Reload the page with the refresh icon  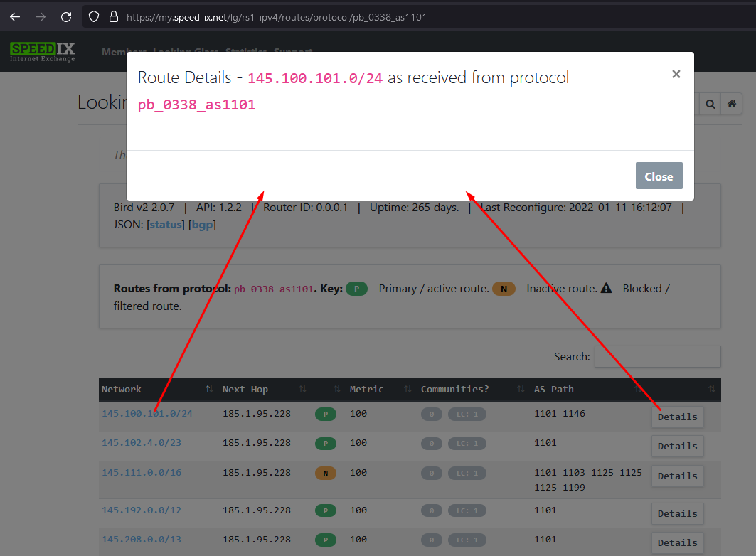click(x=66, y=17)
